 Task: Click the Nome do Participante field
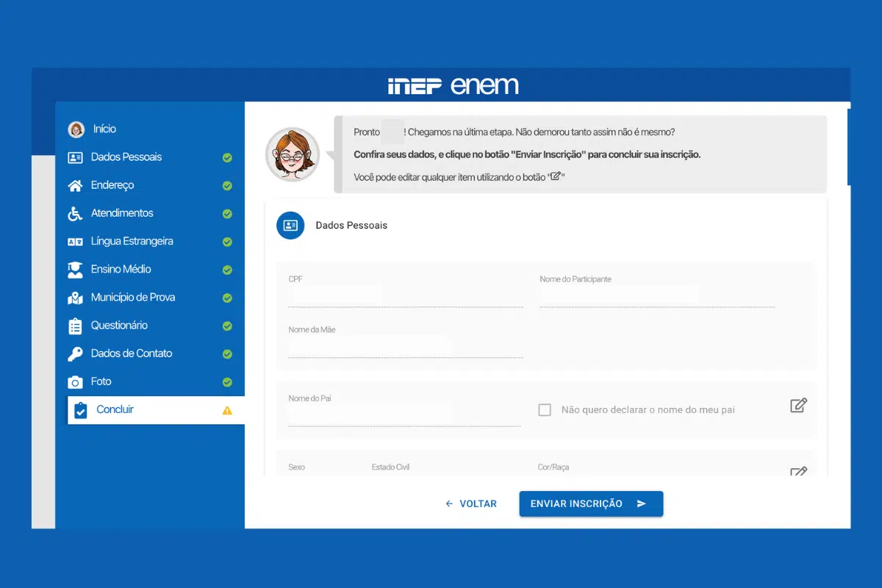pyautogui.click(x=656, y=296)
